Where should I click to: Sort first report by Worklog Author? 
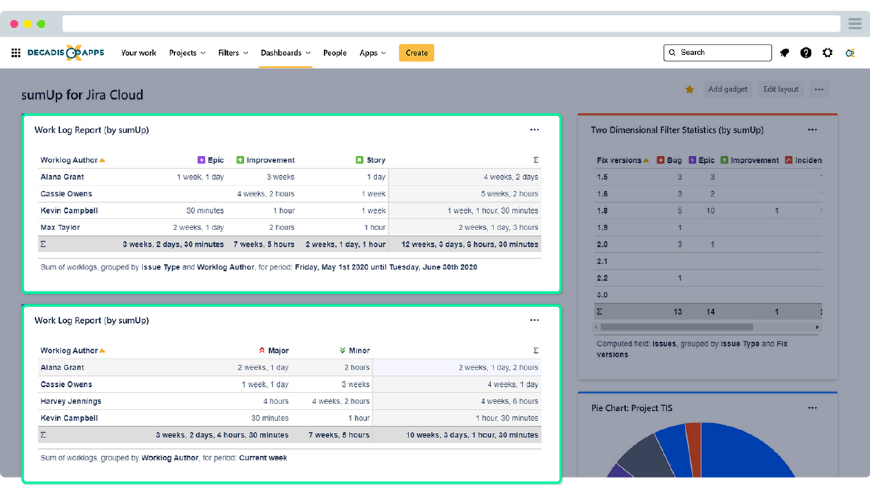point(72,160)
